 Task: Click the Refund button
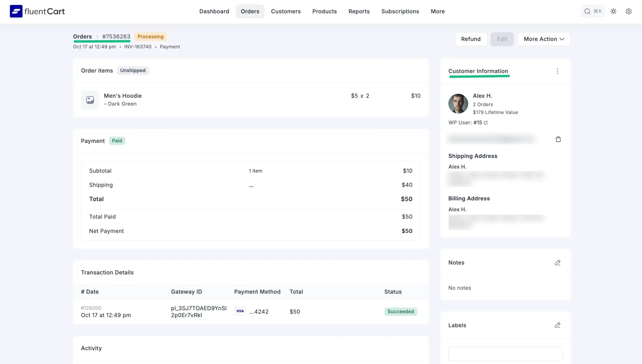(471, 39)
